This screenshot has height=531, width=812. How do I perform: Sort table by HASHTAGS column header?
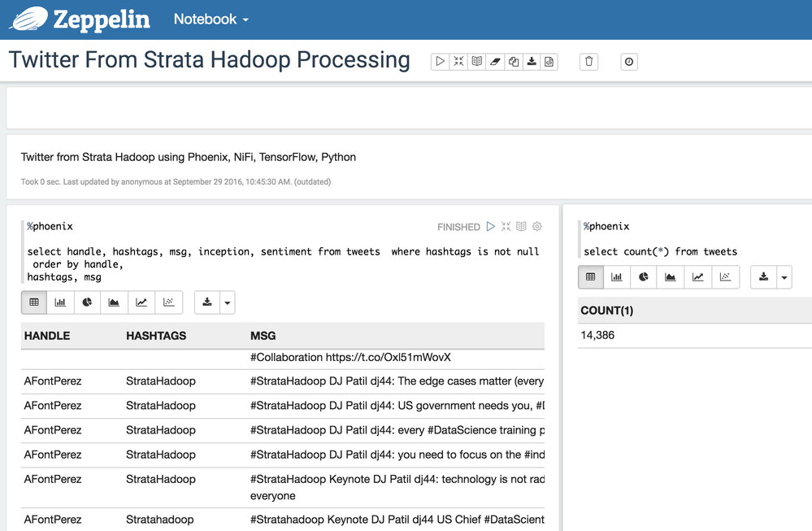[x=156, y=336]
